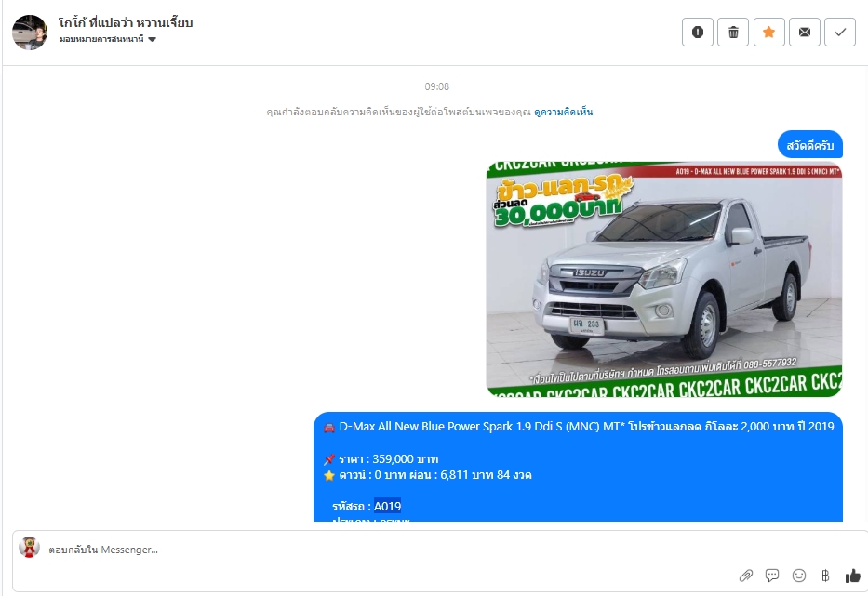The image size is (868, 596).
Task: Select the 09:08 timestamp
Action: [436, 86]
